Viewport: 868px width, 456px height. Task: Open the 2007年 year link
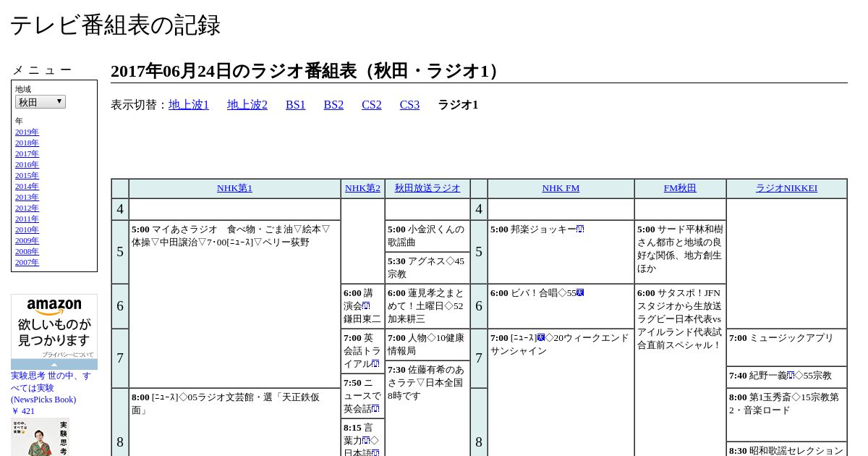pos(27,262)
